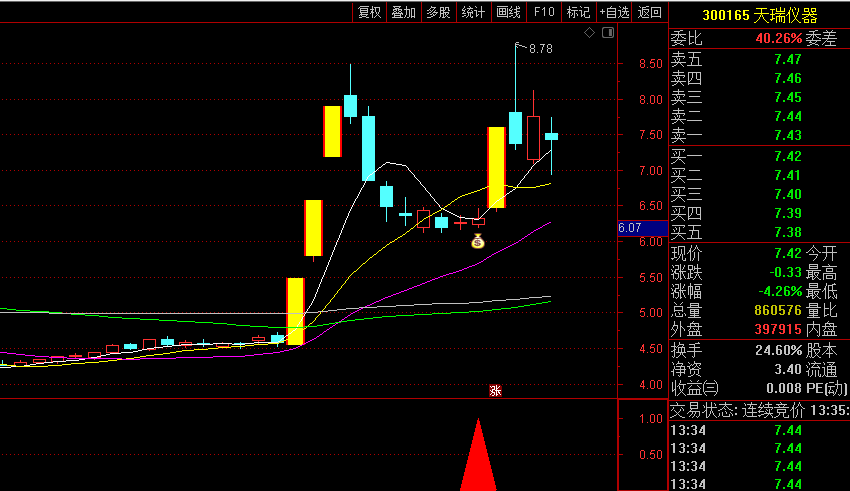Open the 叠加 overlay option
The height and width of the screenshot is (491, 850).
(x=403, y=12)
